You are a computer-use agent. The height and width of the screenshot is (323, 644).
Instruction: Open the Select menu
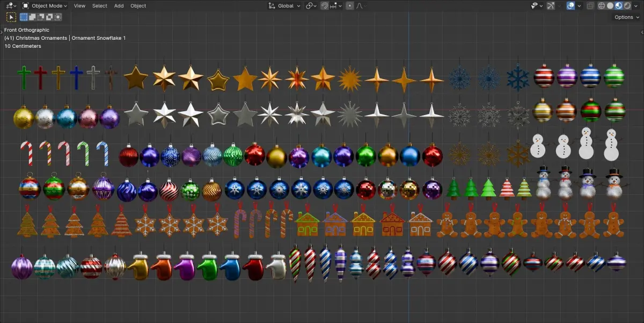point(99,6)
